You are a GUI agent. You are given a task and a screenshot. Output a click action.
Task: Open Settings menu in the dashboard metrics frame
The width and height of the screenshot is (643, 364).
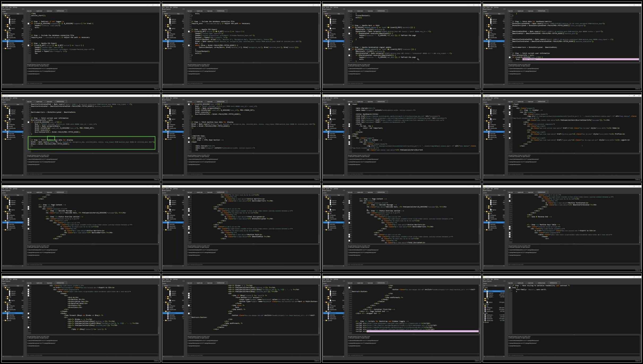(x=496, y=7)
